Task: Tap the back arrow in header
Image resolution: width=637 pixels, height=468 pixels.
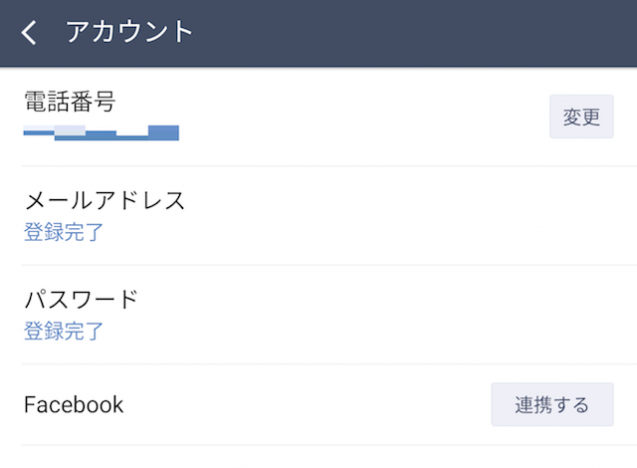Action: pos(29,33)
